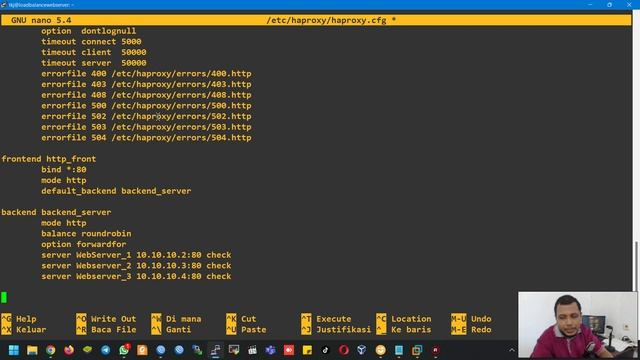The height and width of the screenshot is (360, 640).
Task: Click the 'backend backend_server' line
Action: point(56,212)
